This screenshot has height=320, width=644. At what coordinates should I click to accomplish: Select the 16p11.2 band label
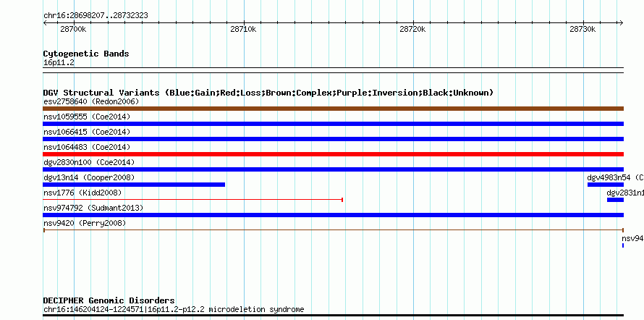[59, 63]
